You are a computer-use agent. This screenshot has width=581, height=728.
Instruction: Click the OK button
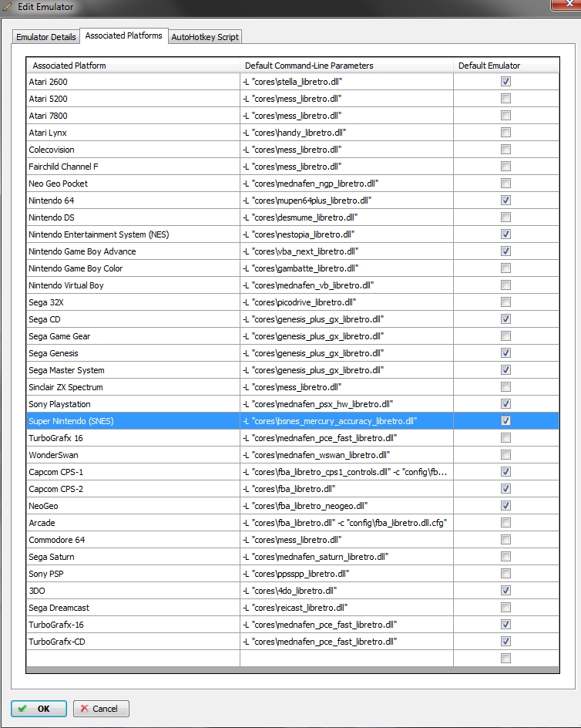coord(39,709)
